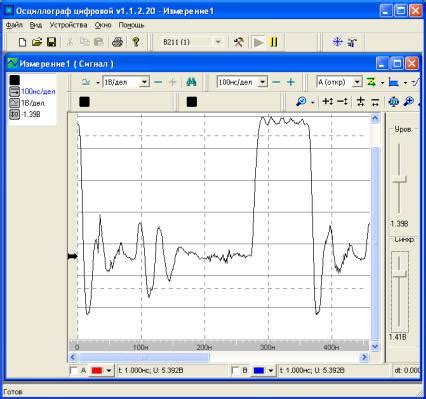Save measurement with floppy disk icon
This screenshot has height=399, width=426.
(x=51, y=42)
